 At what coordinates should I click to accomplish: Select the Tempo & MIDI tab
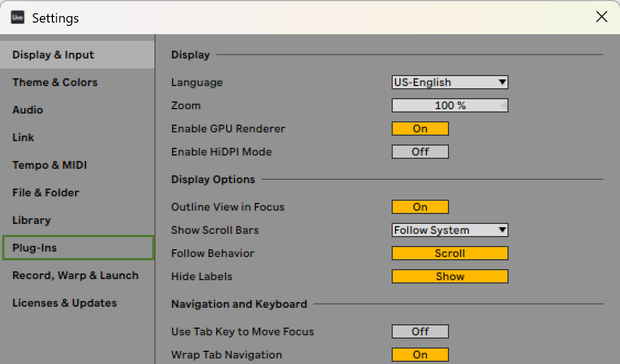point(77,165)
